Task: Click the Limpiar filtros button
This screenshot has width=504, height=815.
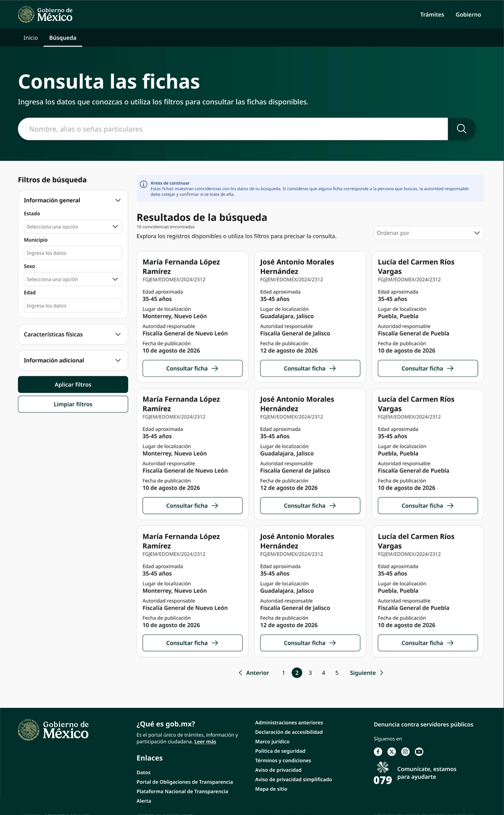Action: pyautogui.click(x=73, y=404)
